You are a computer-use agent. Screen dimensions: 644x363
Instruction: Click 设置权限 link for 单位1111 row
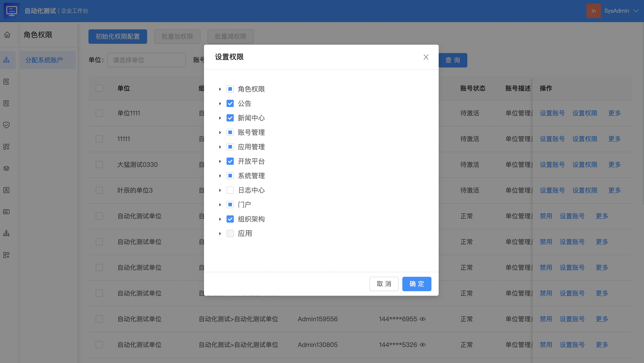585,113
